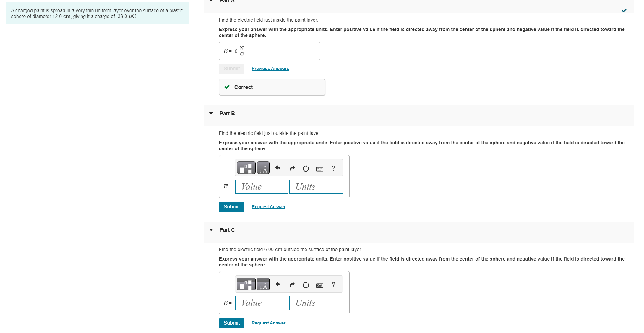Toggle the µA units formatting button in Part B
644x333 pixels.
point(263,168)
